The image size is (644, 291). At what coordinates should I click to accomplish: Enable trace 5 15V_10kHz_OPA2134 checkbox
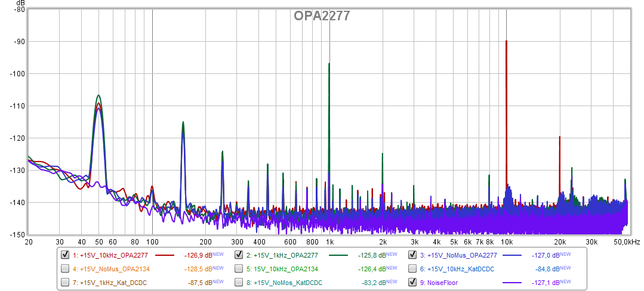[239, 268]
